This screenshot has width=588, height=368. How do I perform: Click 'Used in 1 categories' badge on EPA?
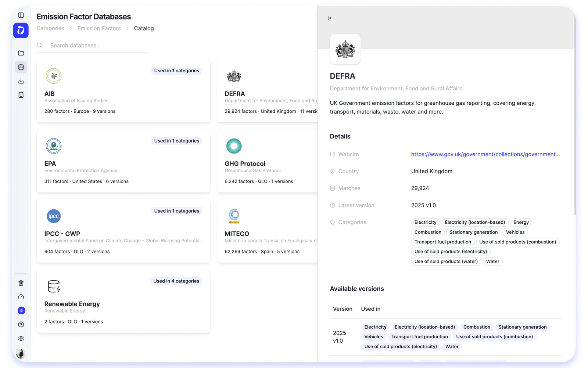(x=177, y=141)
